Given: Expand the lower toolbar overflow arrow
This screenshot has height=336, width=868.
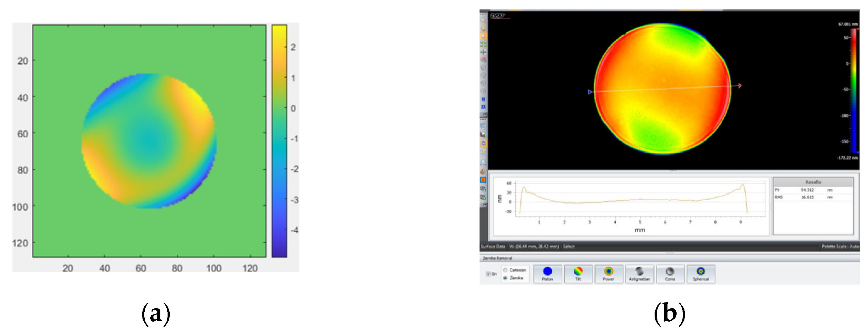Looking at the screenshot, I should 484,205.
